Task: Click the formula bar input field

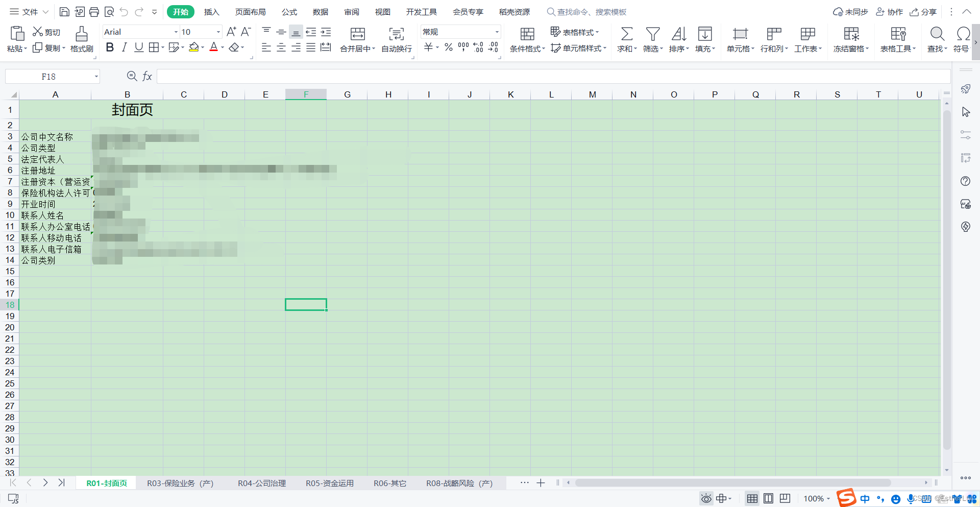Action: 553,77
